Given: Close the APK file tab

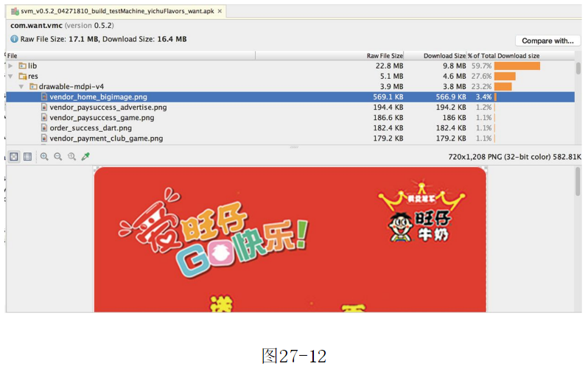Looking at the screenshot, I should [220, 11].
